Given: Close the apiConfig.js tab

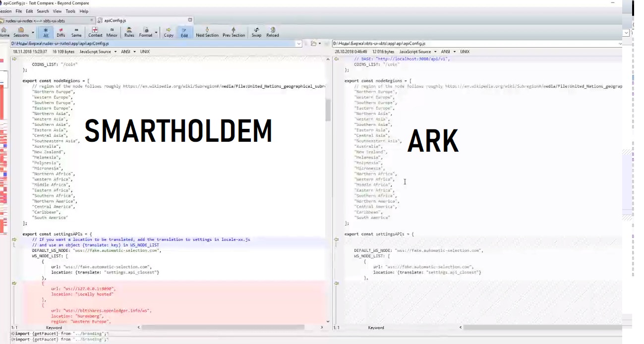Looking at the screenshot, I should point(190,21).
